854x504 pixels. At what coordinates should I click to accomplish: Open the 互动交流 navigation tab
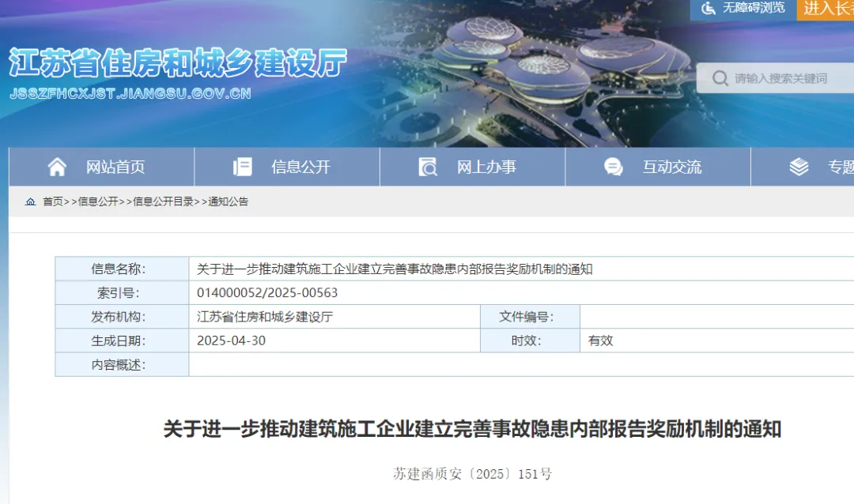coord(658,167)
